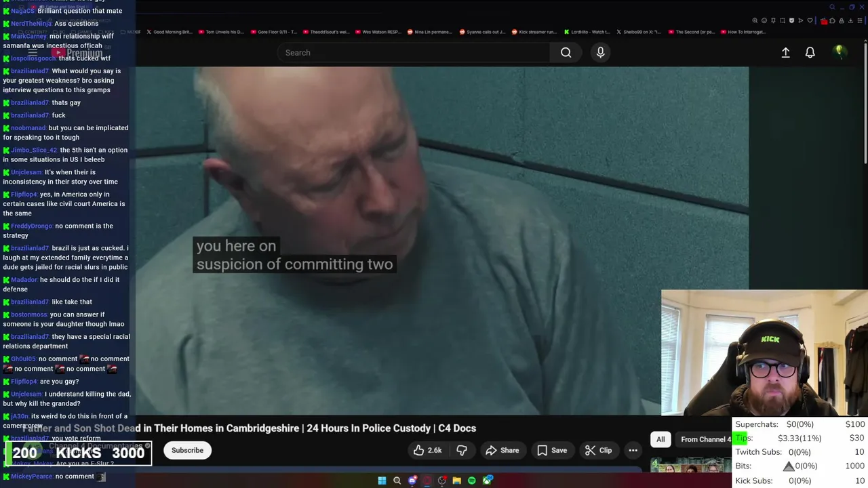This screenshot has height=488, width=868.
Task: Open Syanne calls out J... bookmark
Action: point(481,32)
